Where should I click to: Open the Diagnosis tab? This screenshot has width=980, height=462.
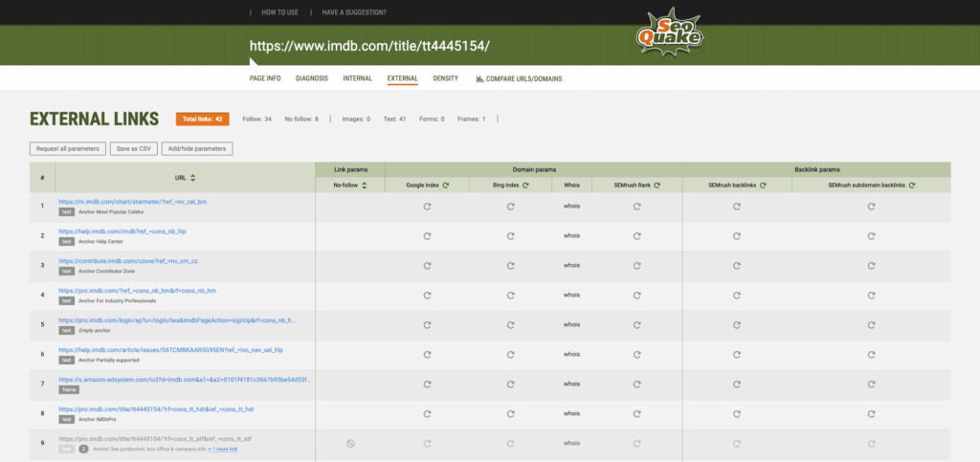click(312, 78)
